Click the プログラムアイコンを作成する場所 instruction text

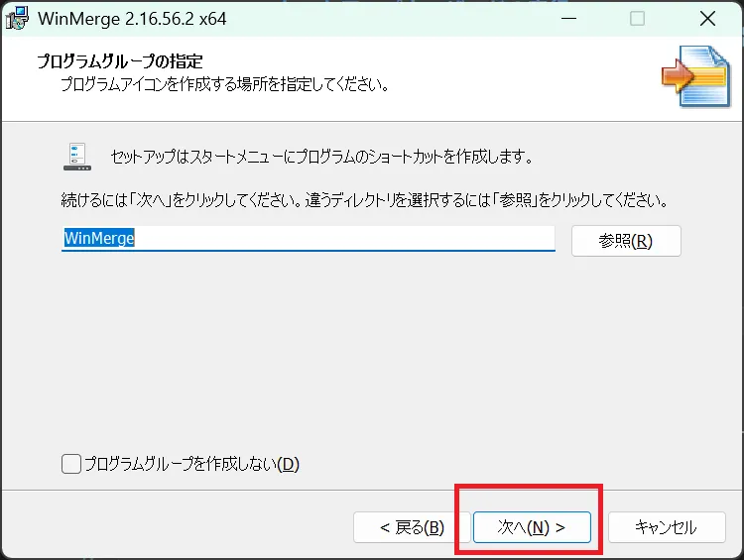[225, 84]
